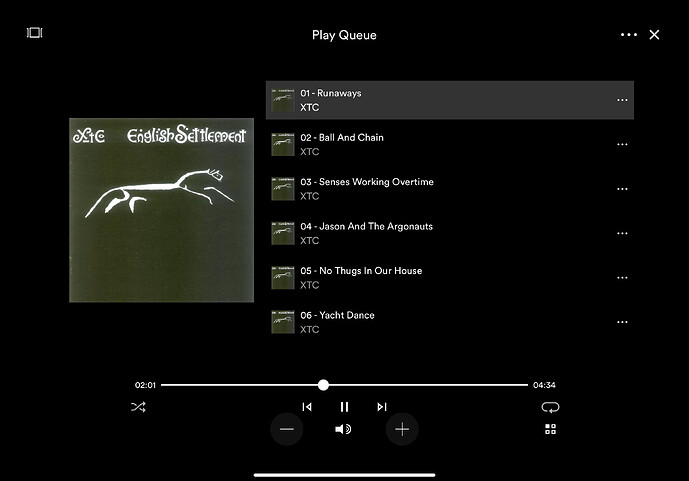Open options for 06 - Yacht Dance
Screen dimensions: 689x481
click(622, 322)
